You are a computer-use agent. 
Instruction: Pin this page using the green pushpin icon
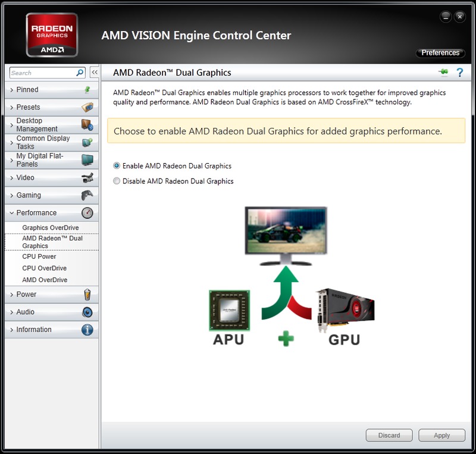pos(443,72)
